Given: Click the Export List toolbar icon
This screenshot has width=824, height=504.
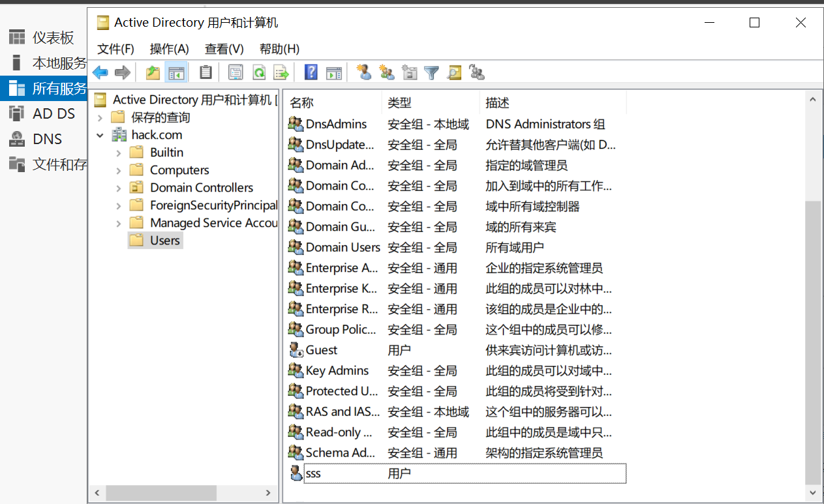Looking at the screenshot, I should click(281, 72).
